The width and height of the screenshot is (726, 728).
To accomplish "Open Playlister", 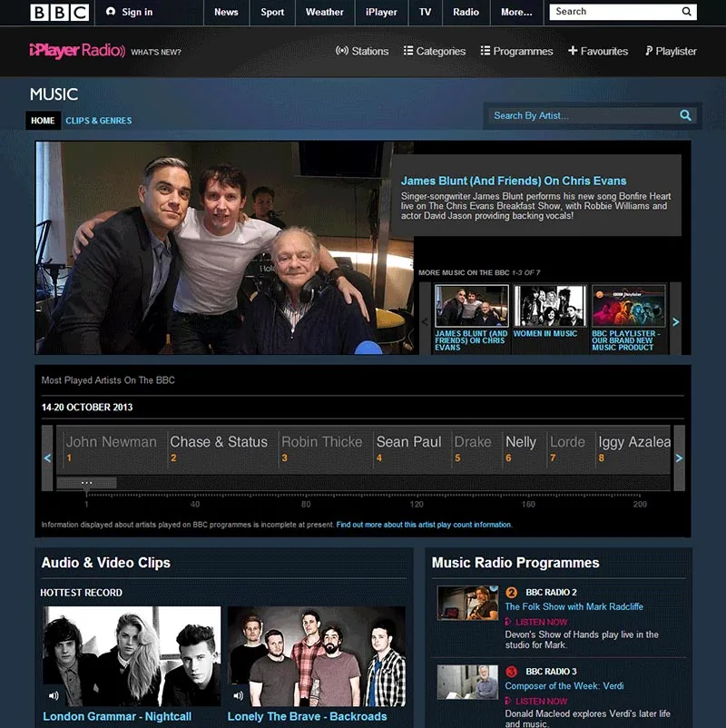I will point(671,51).
